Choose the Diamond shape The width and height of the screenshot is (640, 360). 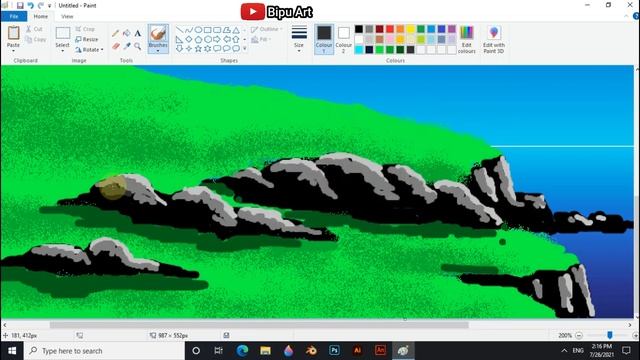point(189,39)
